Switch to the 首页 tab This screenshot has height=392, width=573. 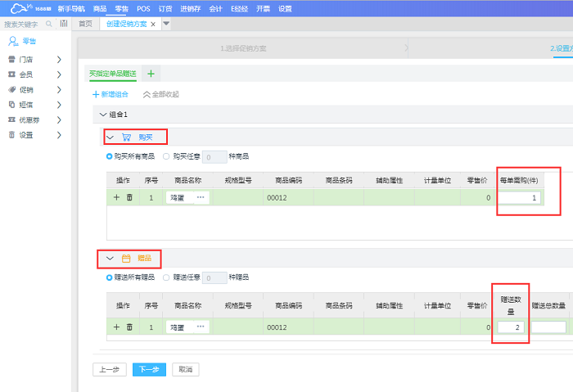pyautogui.click(x=85, y=24)
